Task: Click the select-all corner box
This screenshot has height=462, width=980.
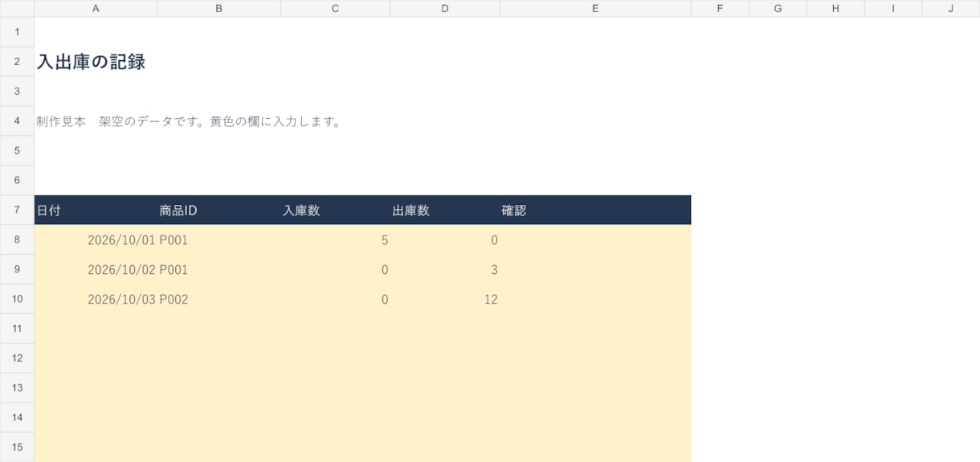Action: point(17,8)
